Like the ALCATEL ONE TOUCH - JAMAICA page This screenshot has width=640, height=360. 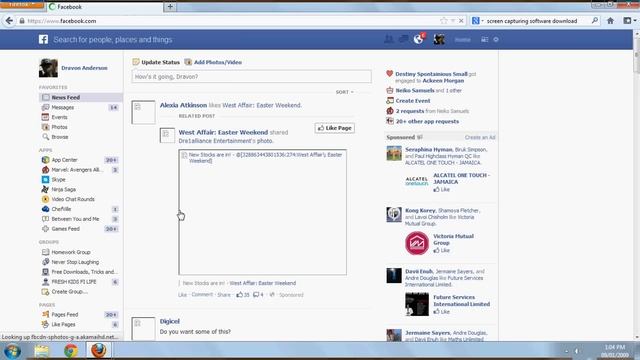pyautogui.click(x=442, y=189)
